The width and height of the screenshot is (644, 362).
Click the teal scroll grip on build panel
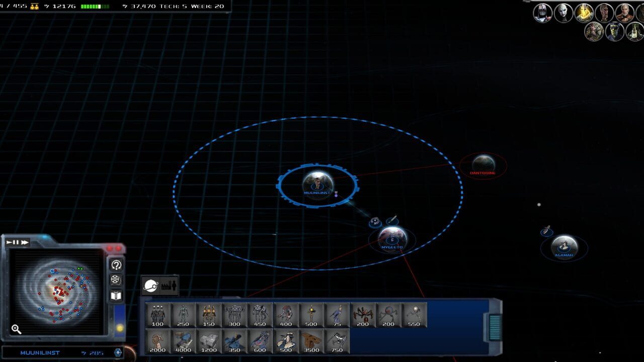(x=495, y=327)
